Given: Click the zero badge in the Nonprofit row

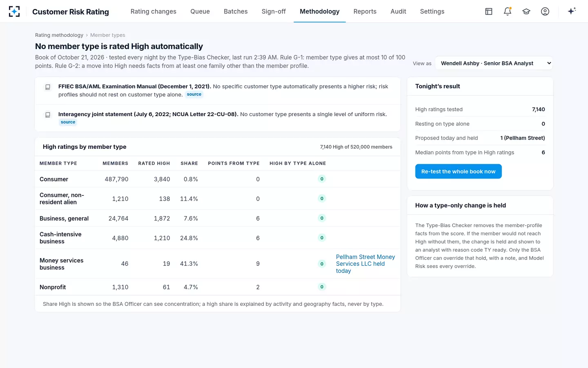Looking at the screenshot, I should (322, 287).
